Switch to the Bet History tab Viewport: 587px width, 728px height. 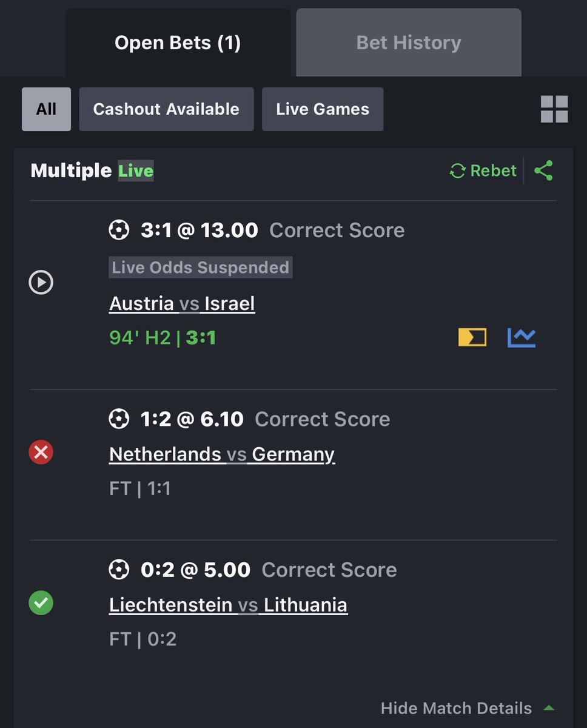click(409, 42)
